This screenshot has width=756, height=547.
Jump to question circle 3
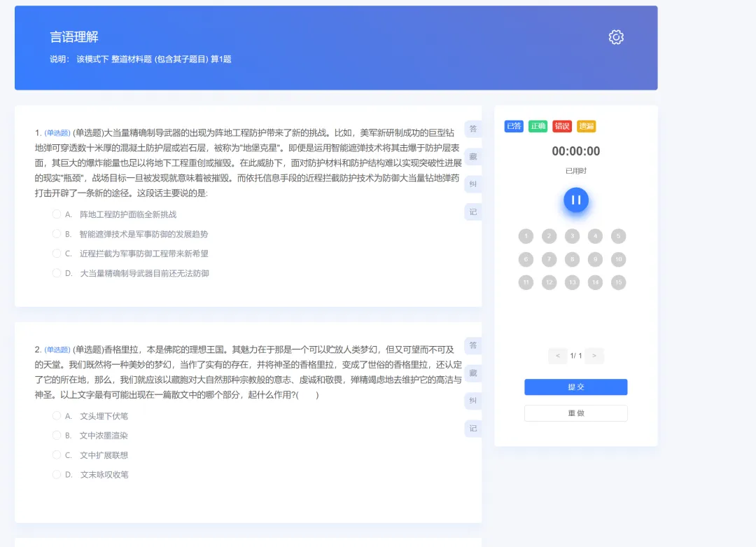[573, 236]
